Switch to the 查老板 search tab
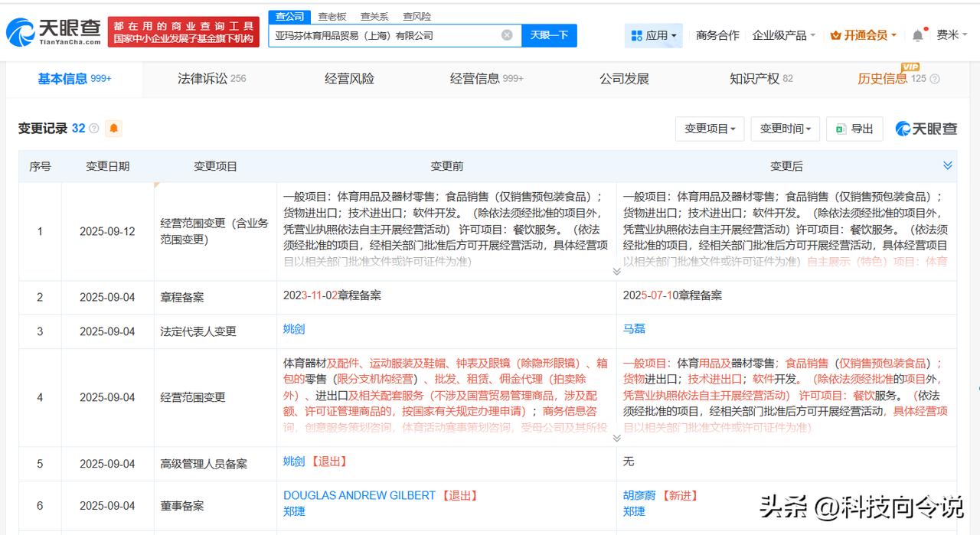The image size is (980, 535). [332, 16]
